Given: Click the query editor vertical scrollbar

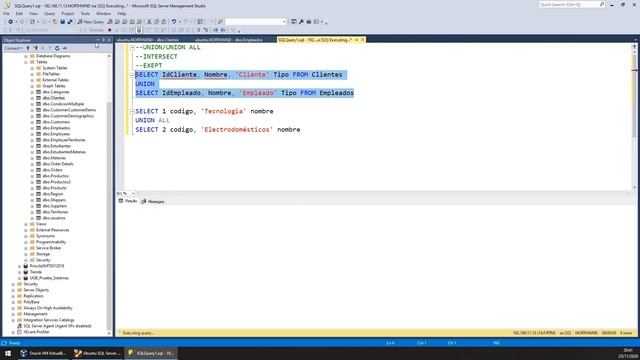Looking at the screenshot, I should point(634,117).
